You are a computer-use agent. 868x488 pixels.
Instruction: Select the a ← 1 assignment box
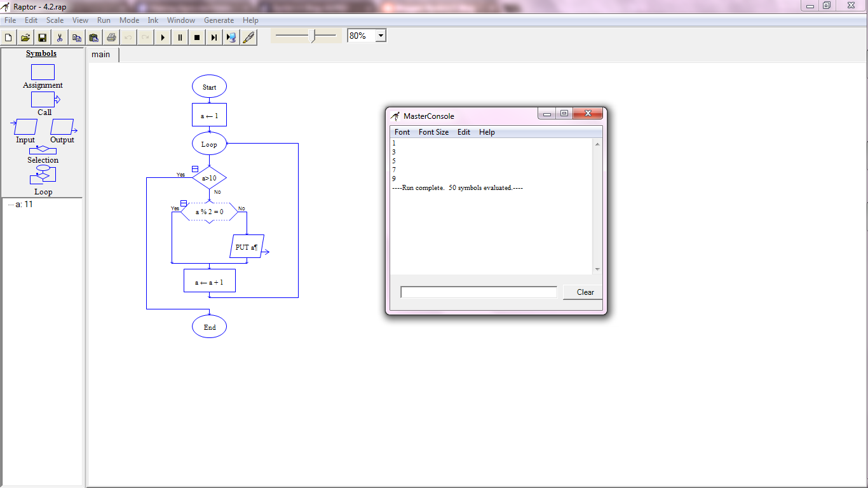pyautogui.click(x=209, y=116)
